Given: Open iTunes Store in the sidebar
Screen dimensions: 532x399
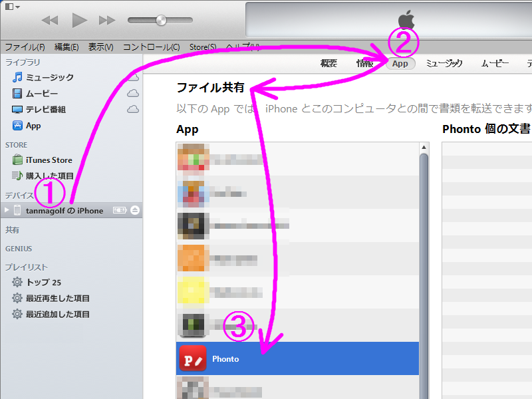Looking at the screenshot, I should [x=49, y=160].
